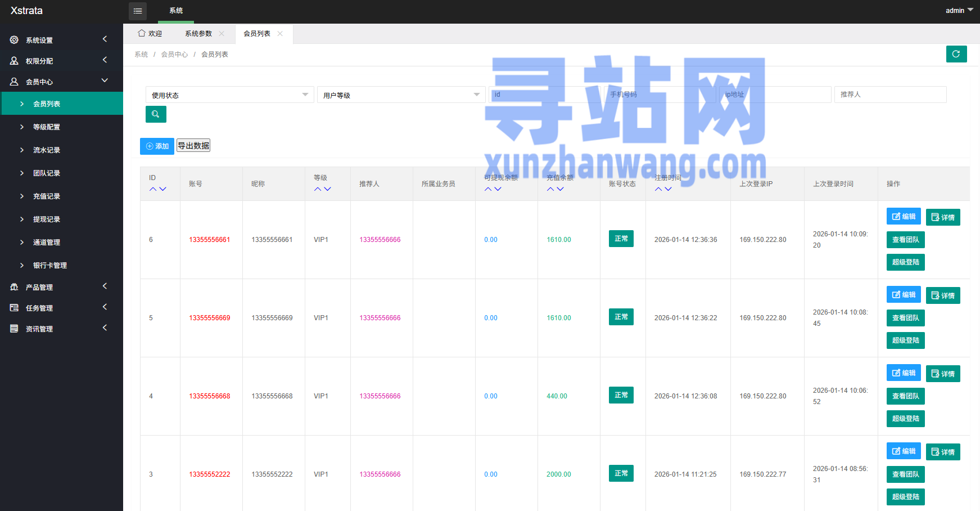
Task: Click 超级登陆 for member ID 6
Action: click(905, 262)
